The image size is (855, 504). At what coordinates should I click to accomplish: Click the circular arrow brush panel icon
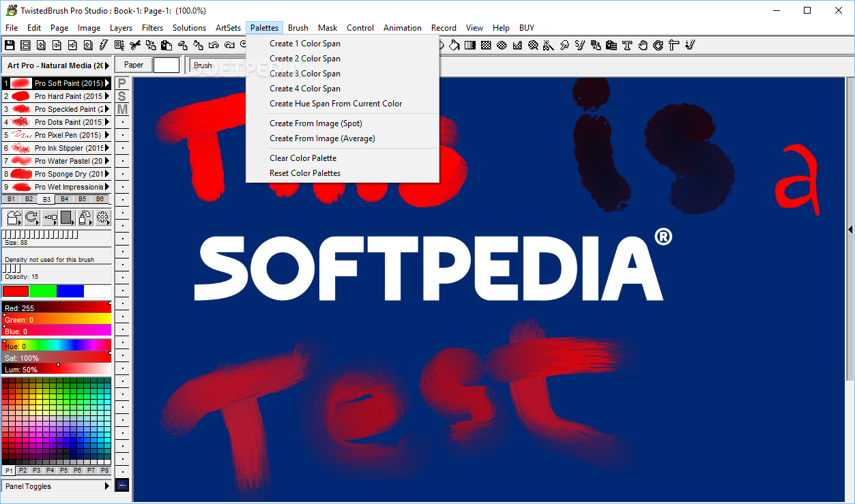32,218
